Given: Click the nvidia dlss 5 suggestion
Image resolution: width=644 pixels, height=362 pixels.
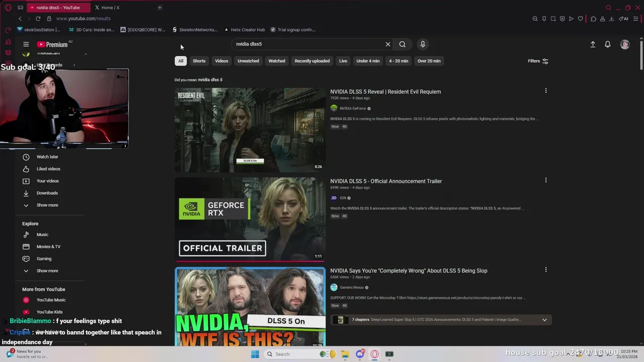Looking at the screenshot, I should (x=210, y=80).
